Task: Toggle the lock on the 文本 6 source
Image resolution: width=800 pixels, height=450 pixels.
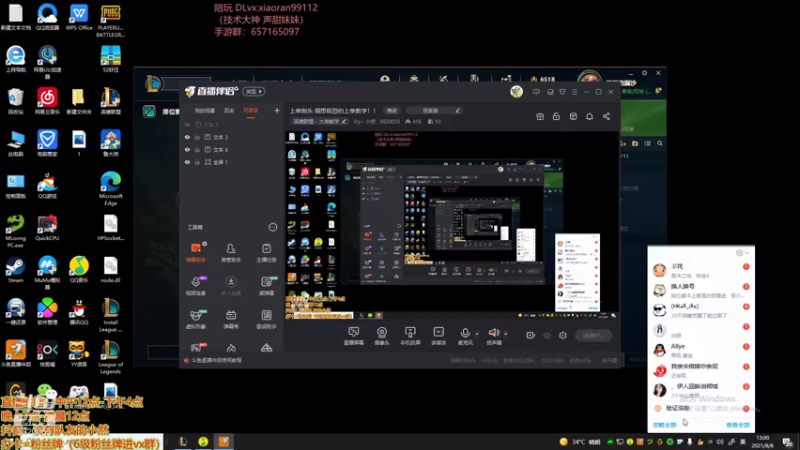Action: click(x=197, y=149)
